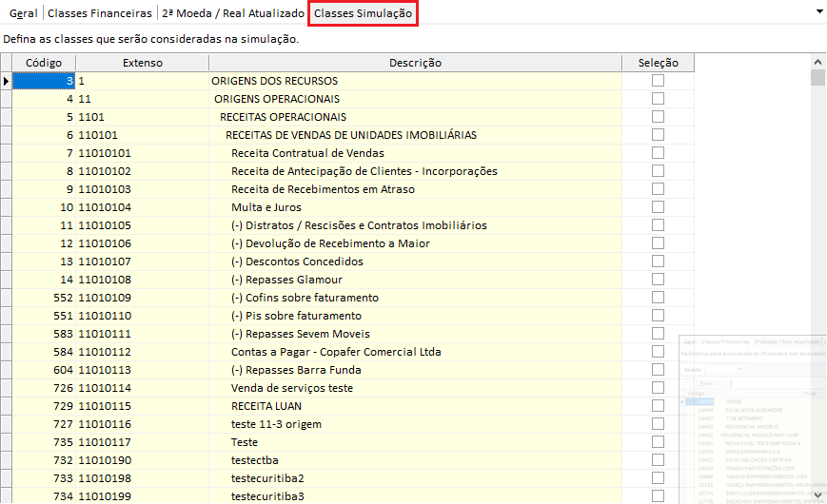The height and width of the screenshot is (504, 827).
Task: Open 2ª Moeda / Real Atualizado tab
Action: [x=232, y=14]
